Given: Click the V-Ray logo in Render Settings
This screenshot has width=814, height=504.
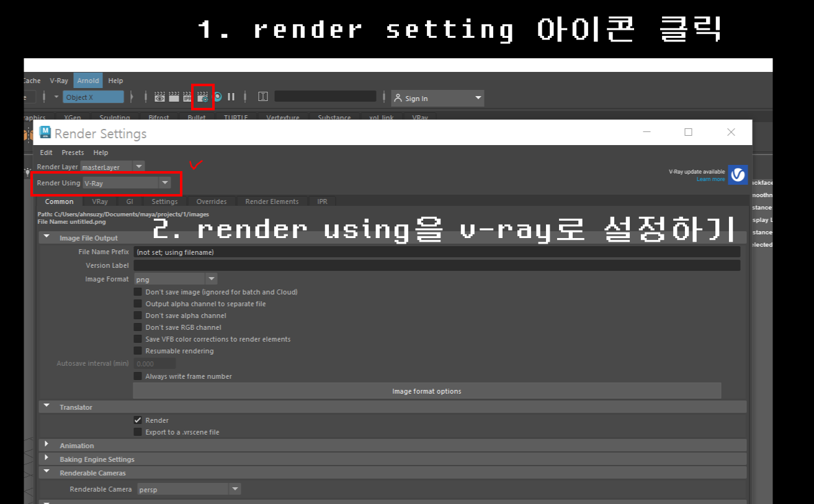Looking at the screenshot, I should point(738,175).
